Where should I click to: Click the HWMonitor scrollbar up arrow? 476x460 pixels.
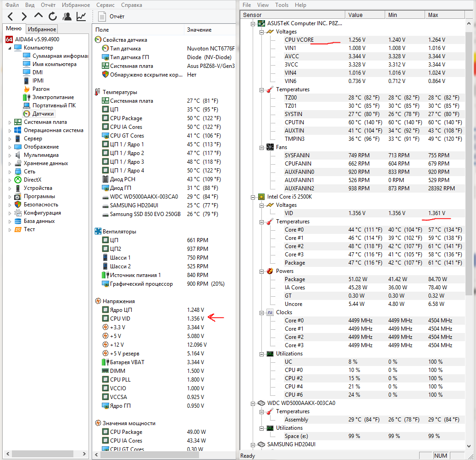tap(469, 23)
